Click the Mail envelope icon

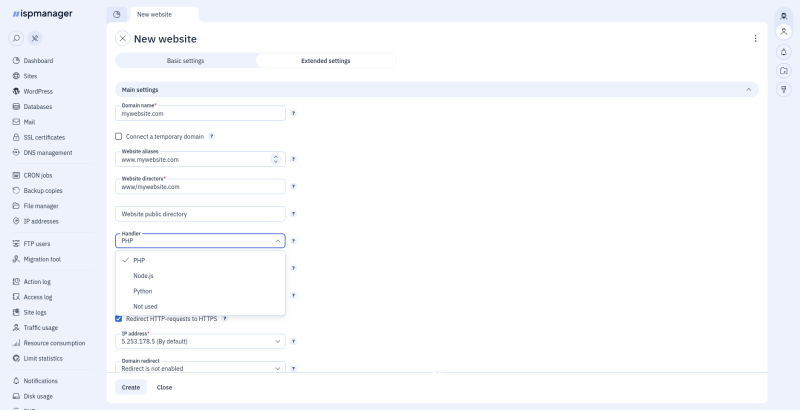(16, 122)
